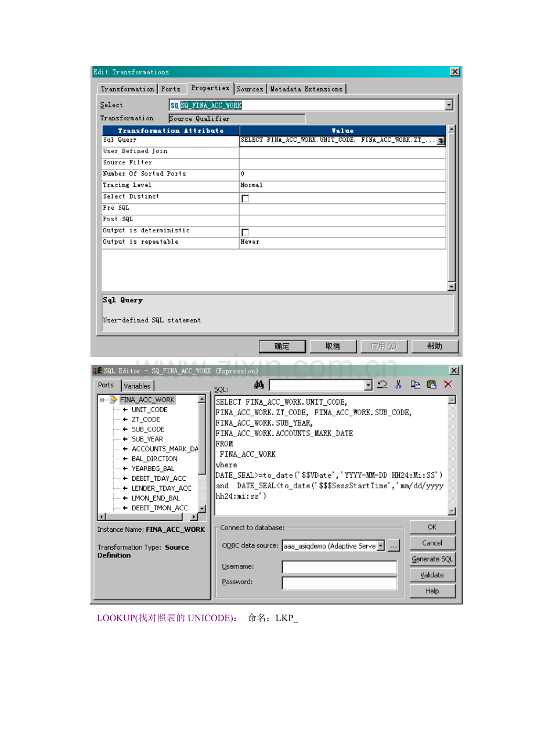Click the binoculars Find icon in SQL Editor
Image resolution: width=534 pixels, height=756 pixels.
click(x=259, y=384)
